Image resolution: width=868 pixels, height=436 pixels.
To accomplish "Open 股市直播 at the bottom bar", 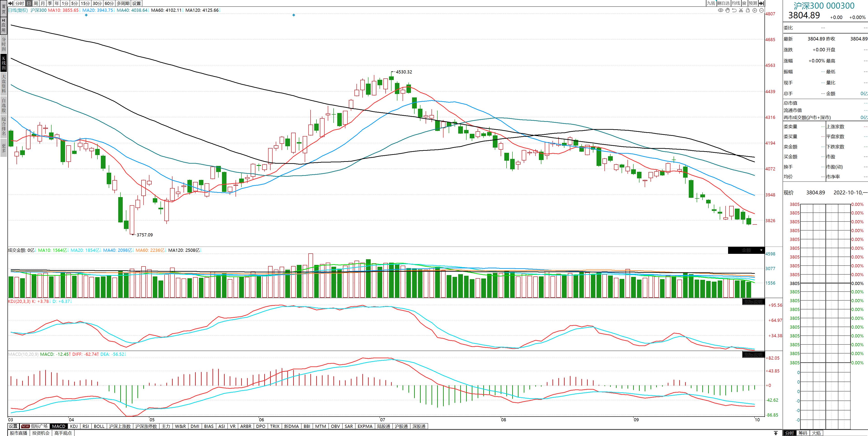I will pyautogui.click(x=19, y=433).
